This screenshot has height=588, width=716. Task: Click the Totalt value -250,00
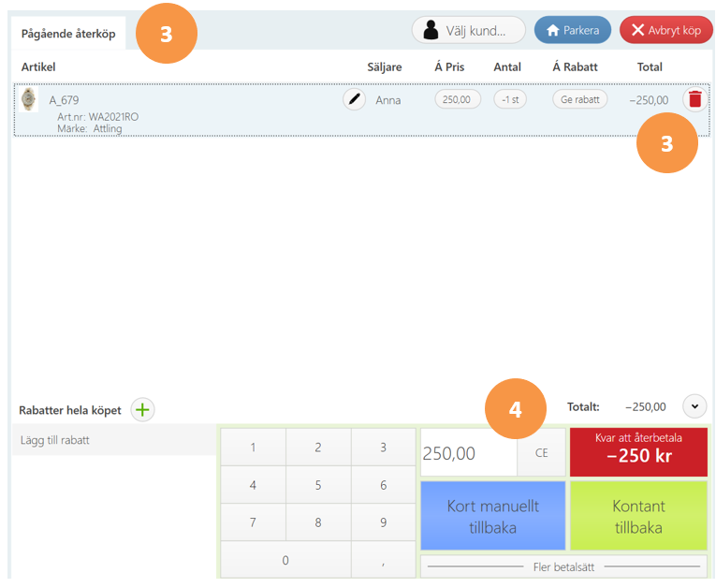[646, 406]
